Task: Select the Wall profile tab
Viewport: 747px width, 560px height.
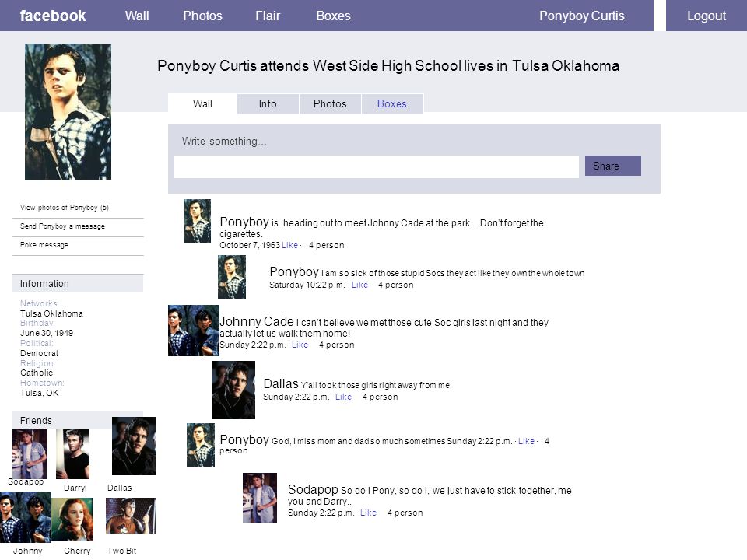Action: [202, 103]
